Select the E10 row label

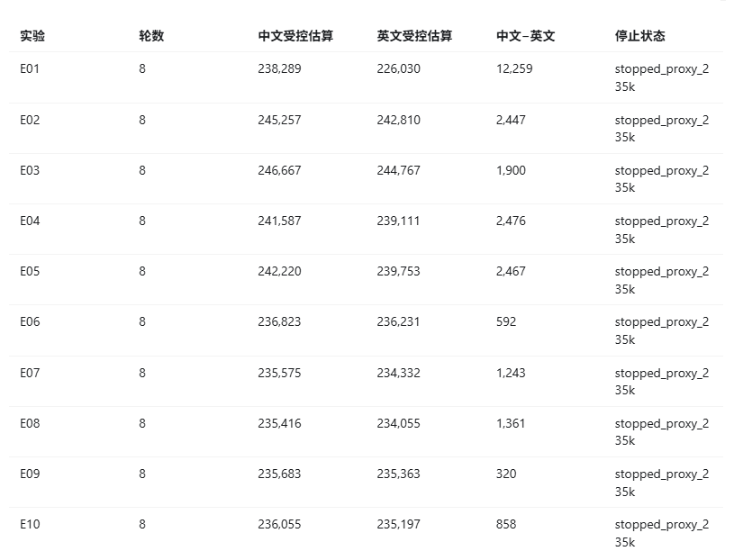click(x=30, y=524)
